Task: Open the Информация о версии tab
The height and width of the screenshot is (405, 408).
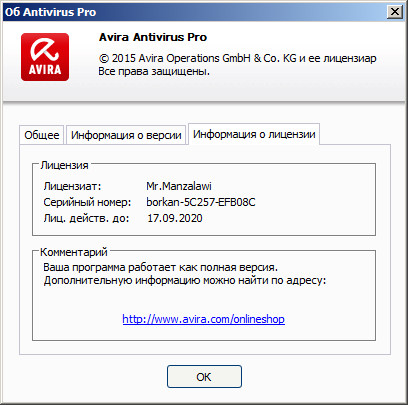Action: coord(126,135)
